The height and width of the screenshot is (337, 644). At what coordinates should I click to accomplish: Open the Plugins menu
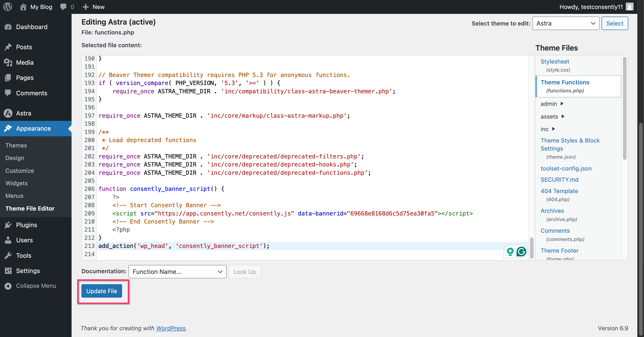pyautogui.click(x=27, y=225)
